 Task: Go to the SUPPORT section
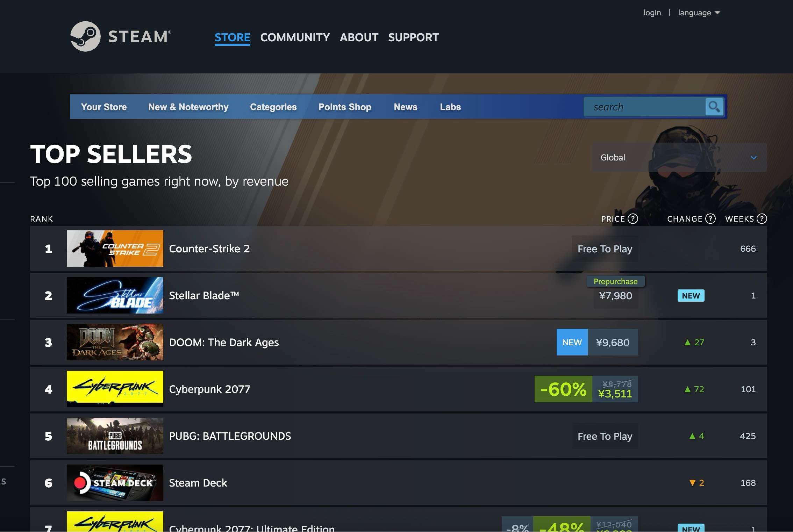[x=414, y=37]
